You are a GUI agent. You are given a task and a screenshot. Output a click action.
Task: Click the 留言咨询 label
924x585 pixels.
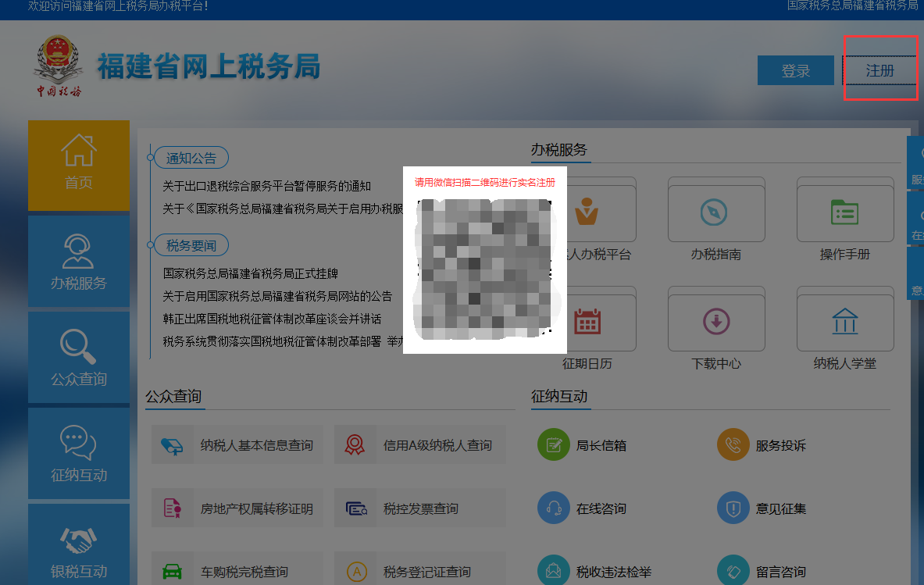tap(781, 572)
